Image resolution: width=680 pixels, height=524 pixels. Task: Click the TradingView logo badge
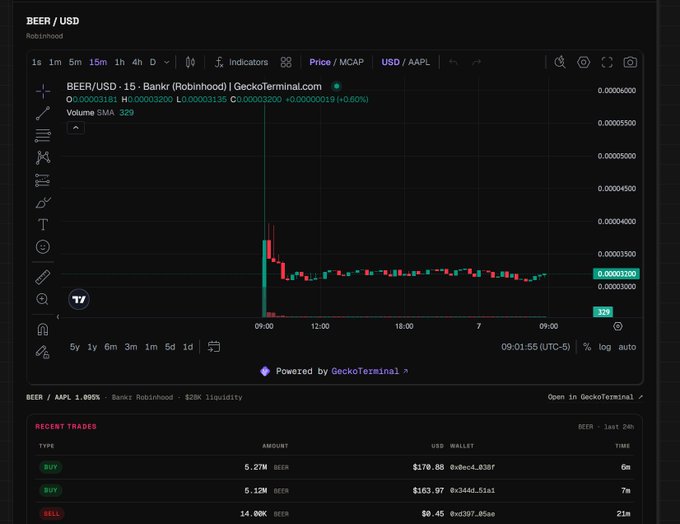(x=79, y=299)
